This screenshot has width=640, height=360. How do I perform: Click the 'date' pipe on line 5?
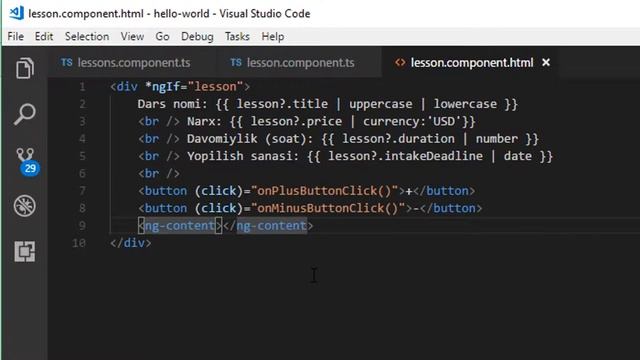point(518,156)
